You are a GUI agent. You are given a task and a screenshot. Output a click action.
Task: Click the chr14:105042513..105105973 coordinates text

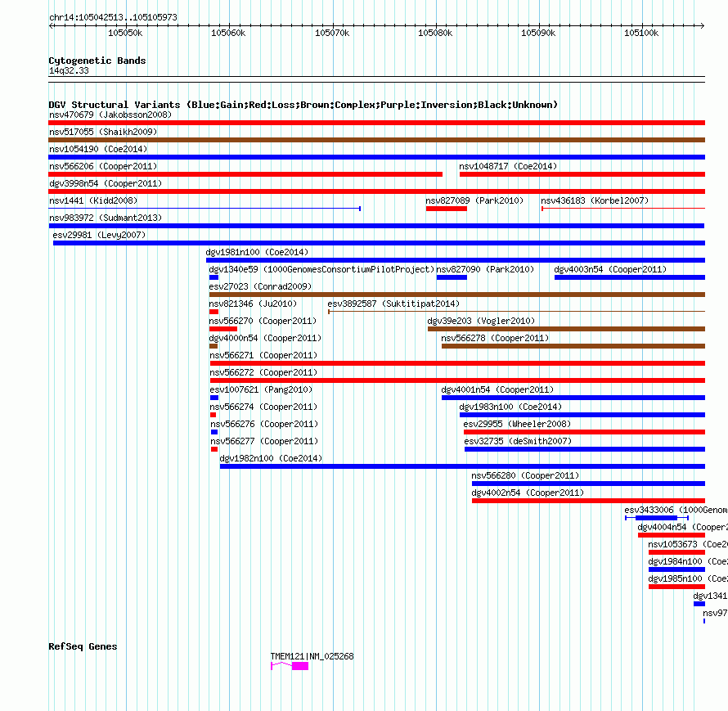pos(113,17)
